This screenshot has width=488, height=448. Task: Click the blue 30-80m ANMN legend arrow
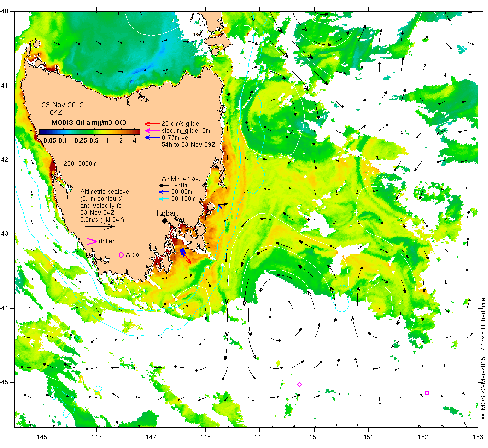pos(164,192)
